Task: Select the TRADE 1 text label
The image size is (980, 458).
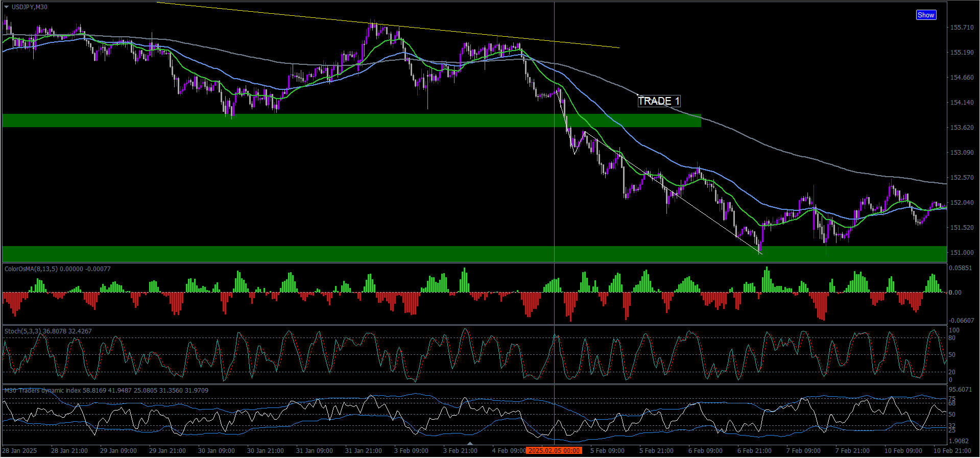Action: (x=658, y=101)
